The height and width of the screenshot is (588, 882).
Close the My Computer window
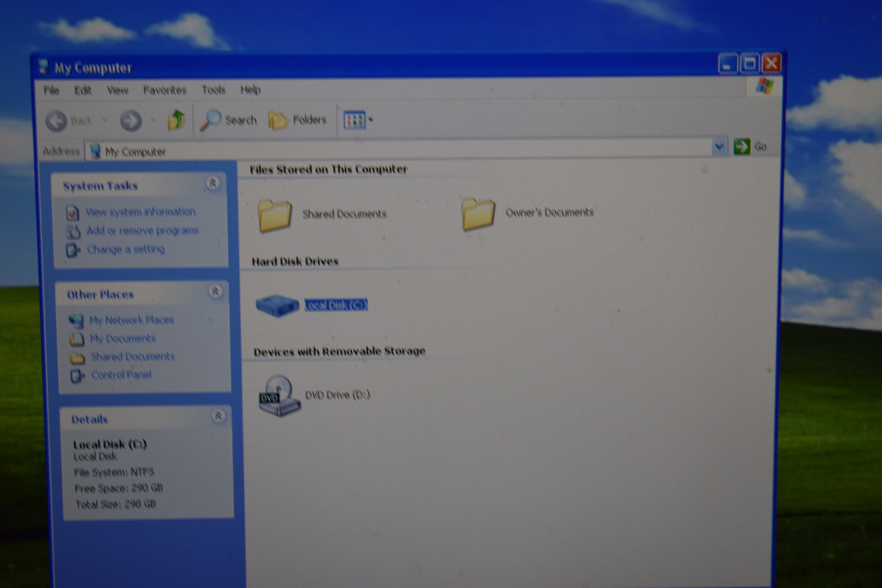(x=771, y=63)
